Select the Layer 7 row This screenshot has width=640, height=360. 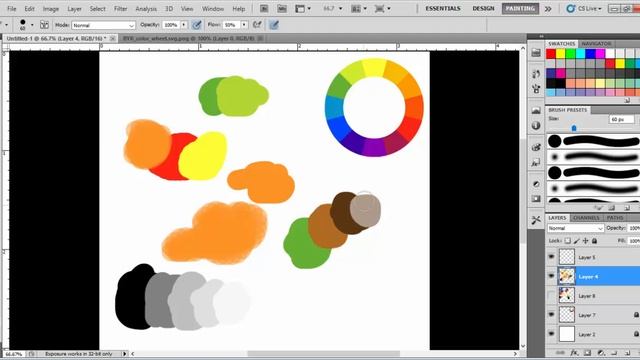coord(592,314)
